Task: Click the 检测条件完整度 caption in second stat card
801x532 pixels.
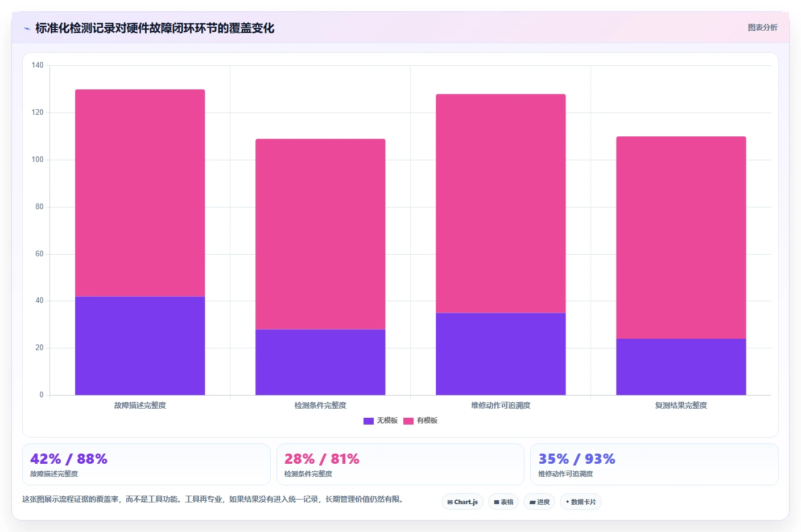Action: [308, 473]
